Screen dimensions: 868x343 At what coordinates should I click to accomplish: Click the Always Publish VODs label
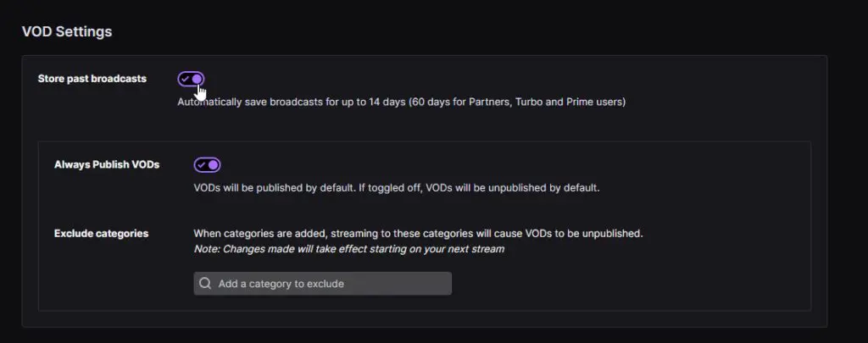[x=107, y=164]
